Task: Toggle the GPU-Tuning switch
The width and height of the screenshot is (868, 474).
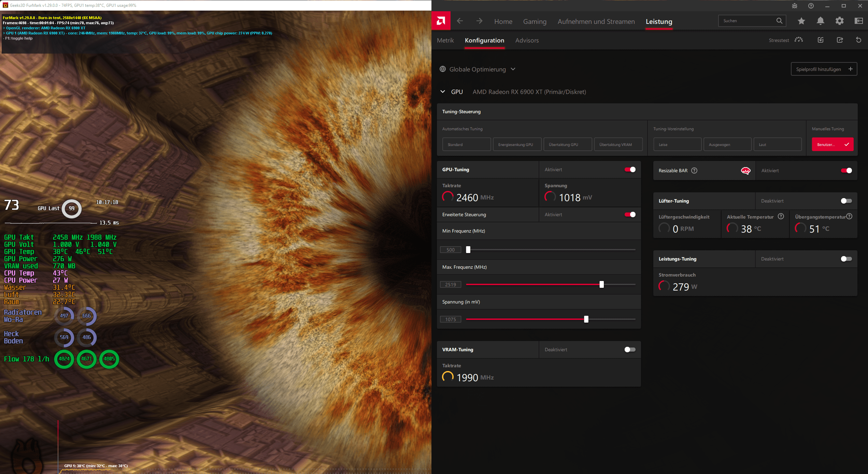Action: point(630,169)
